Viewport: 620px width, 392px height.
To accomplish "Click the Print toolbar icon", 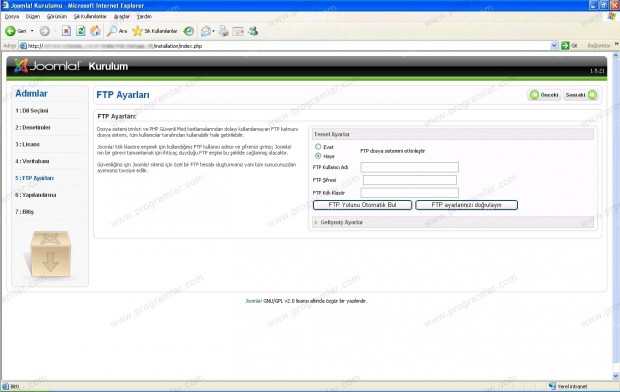I will 224,31.
